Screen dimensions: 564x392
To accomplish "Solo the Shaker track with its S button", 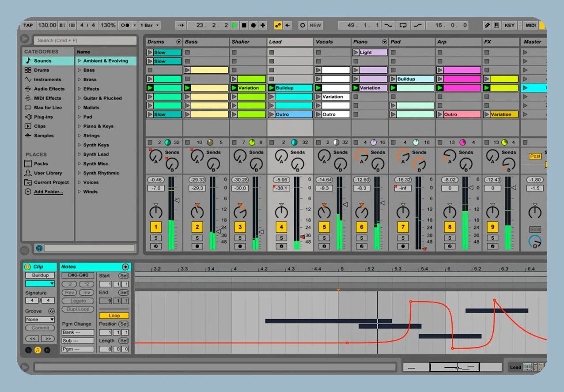I will click(240, 238).
